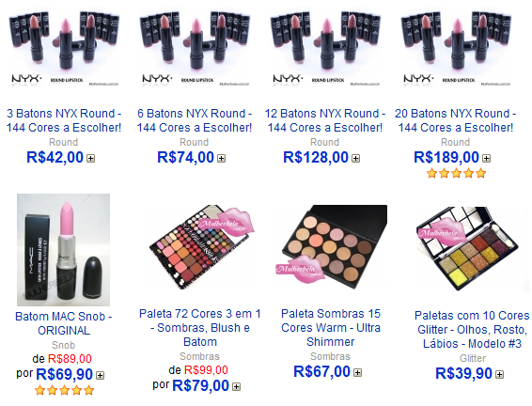Expand the plus icon beside R$69,90
This screenshot has height=406, width=532.
click(x=100, y=376)
